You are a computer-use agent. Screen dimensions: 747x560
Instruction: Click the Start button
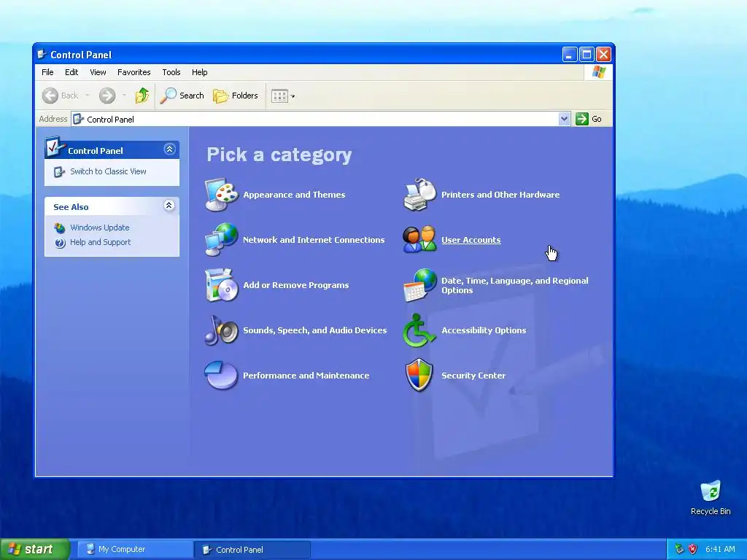[x=35, y=549]
